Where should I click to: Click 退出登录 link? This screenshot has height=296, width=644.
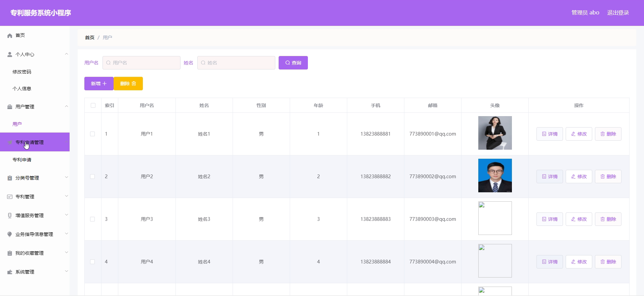(x=618, y=13)
